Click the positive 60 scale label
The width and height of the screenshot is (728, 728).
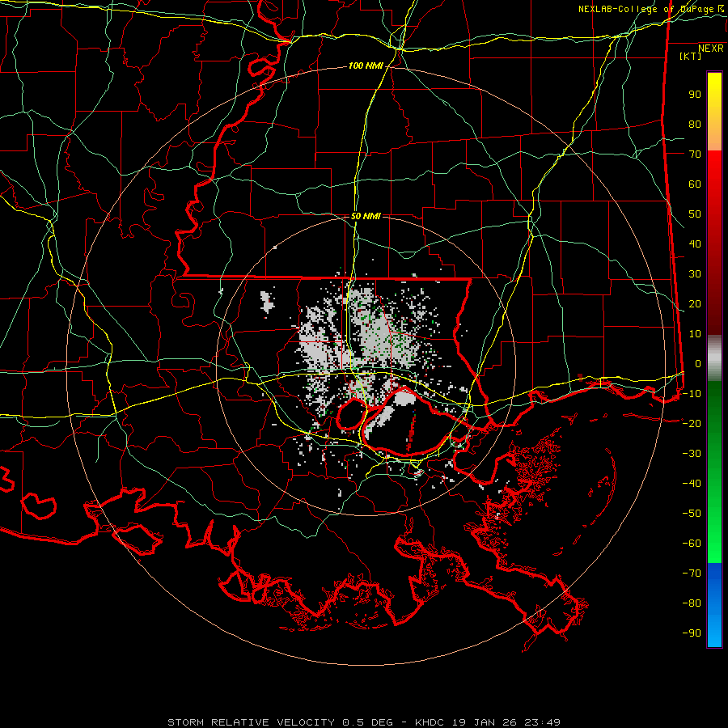(695, 184)
